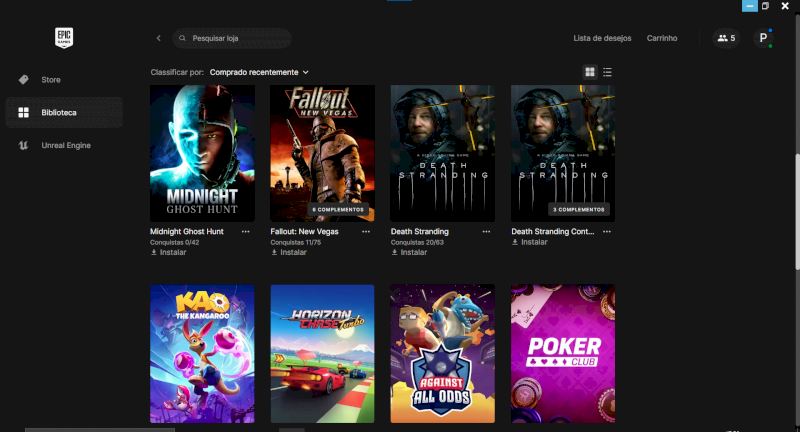The image size is (800, 432).
Task: Click the Biblioteca grid icon
Action: pos(23,112)
